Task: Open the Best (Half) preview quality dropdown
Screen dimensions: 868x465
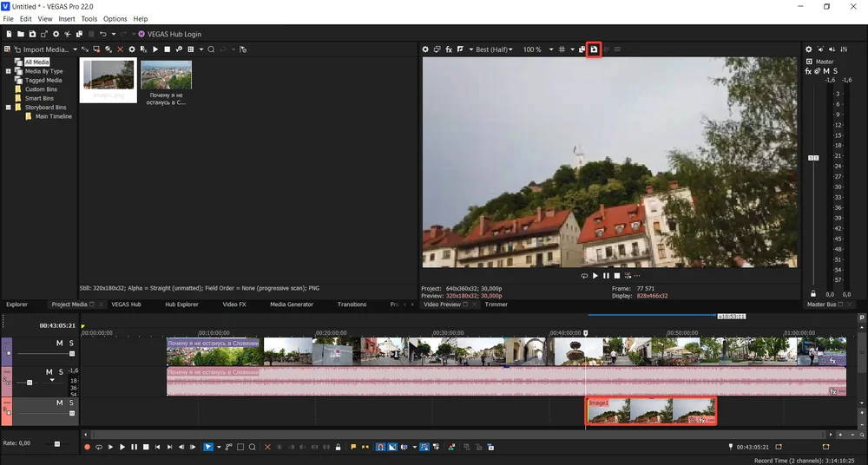Action: tap(494, 49)
